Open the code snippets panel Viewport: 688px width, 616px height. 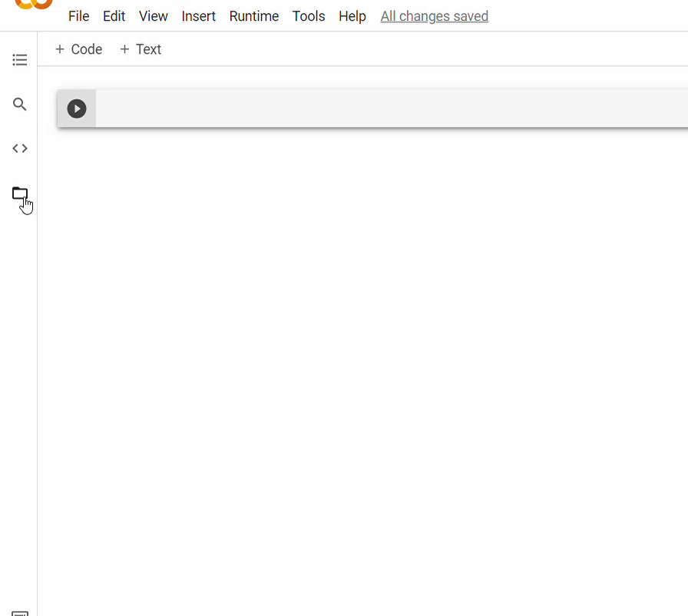19,147
